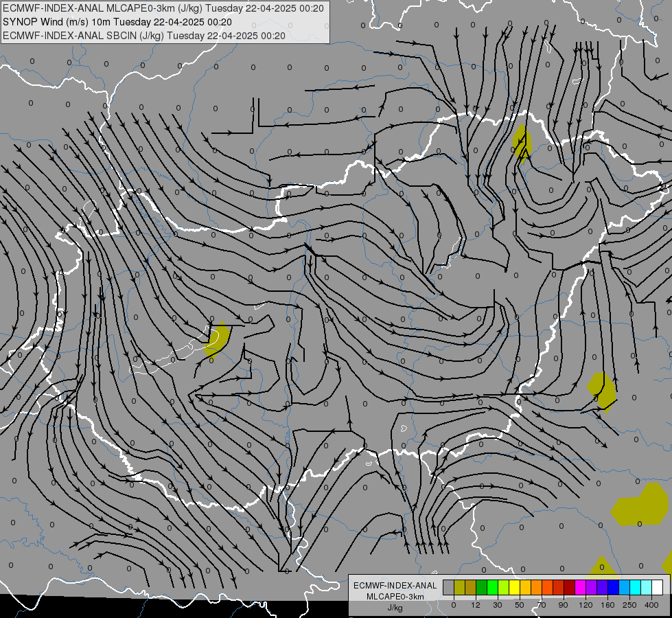The width and height of the screenshot is (672, 618).
Task: Select the pure yellow legend swatch
Action: click(x=515, y=587)
